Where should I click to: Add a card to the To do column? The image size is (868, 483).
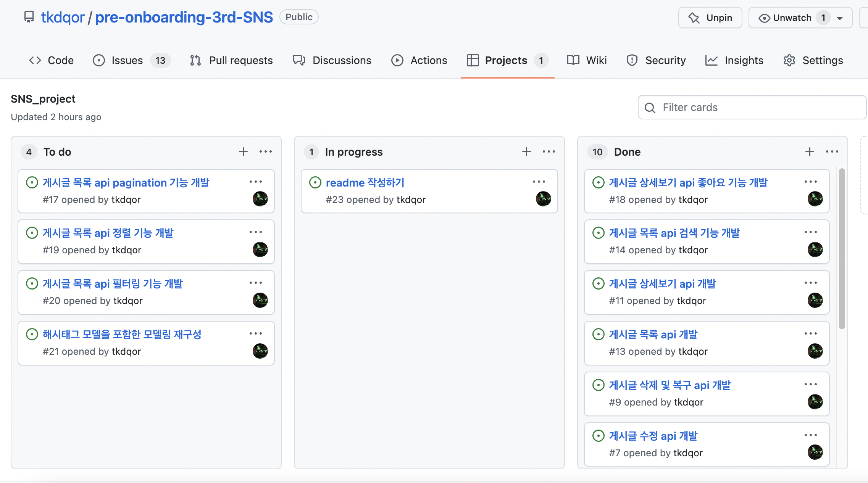243,152
